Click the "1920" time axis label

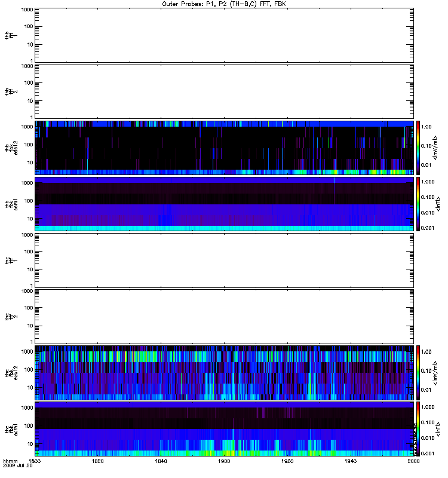pyautogui.click(x=287, y=461)
